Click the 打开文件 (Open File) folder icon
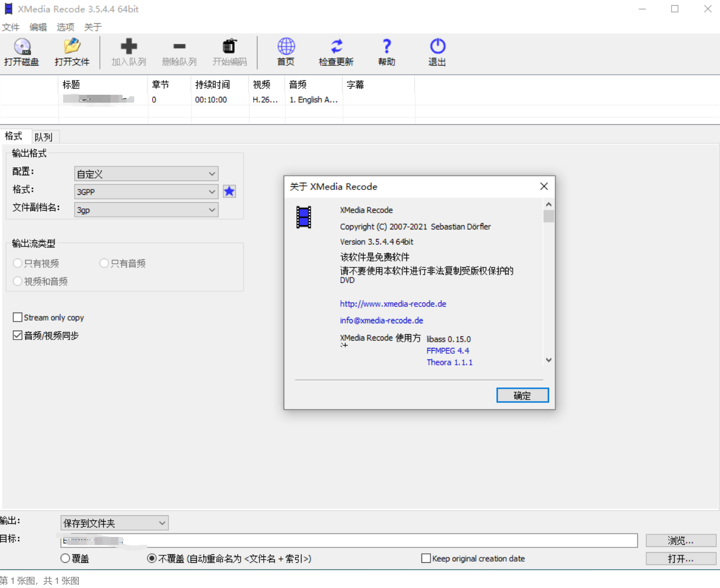The height and width of the screenshot is (588, 720). click(72, 47)
